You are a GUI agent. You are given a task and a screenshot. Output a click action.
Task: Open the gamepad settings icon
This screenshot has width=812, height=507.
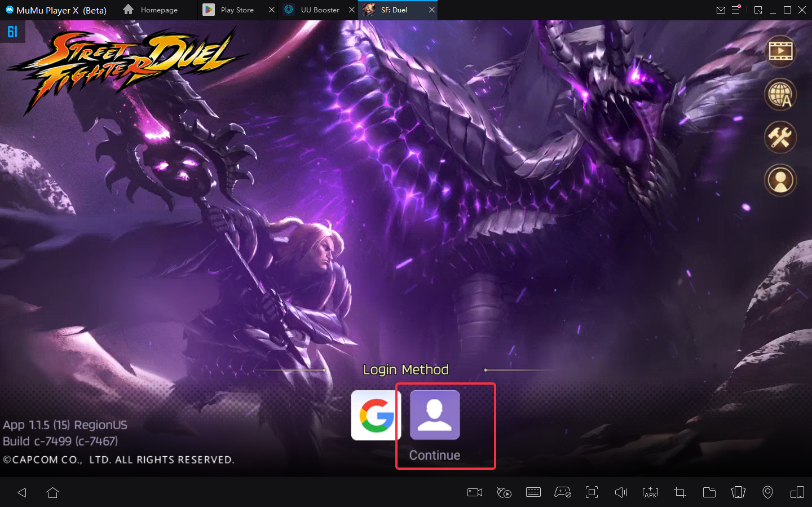click(563, 492)
